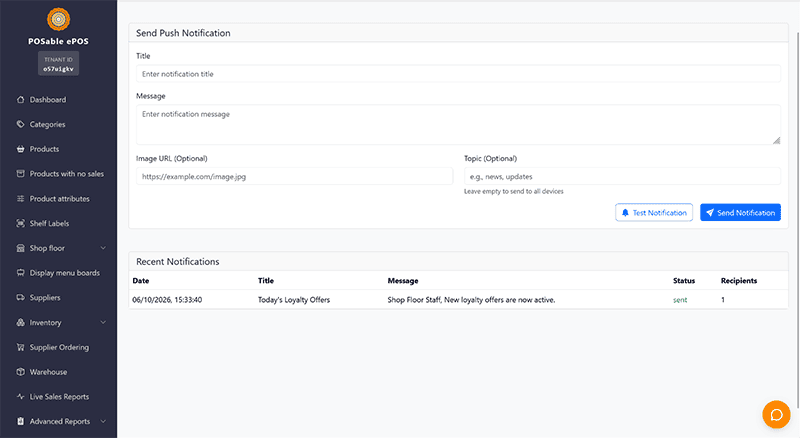Click the Test Notification button
800x438 pixels.
coord(654,212)
